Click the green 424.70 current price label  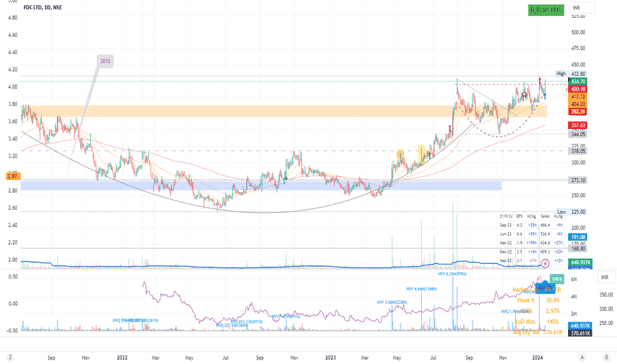pyautogui.click(x=578, y=81)
